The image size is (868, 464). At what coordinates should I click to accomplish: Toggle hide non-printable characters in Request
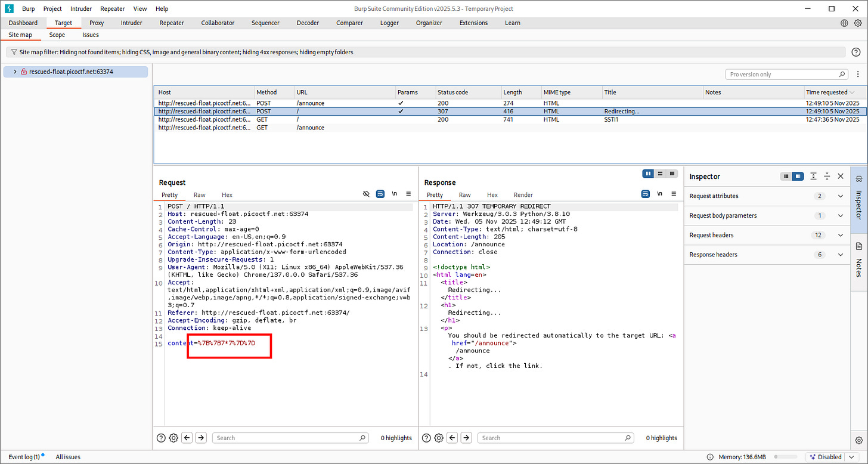point(367,194)
